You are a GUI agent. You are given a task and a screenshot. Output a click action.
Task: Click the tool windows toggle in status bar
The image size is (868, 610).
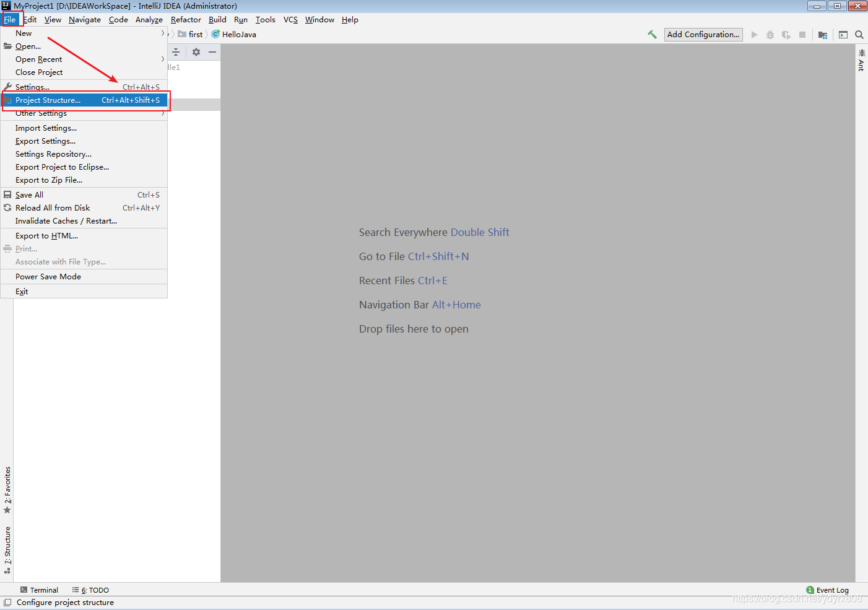(x=7, y=603)
